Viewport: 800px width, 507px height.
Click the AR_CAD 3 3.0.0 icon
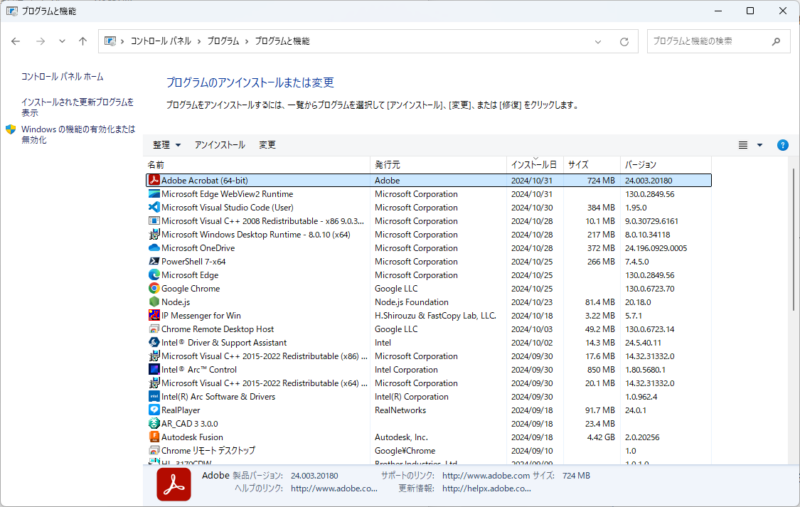[x=154, y=423]
